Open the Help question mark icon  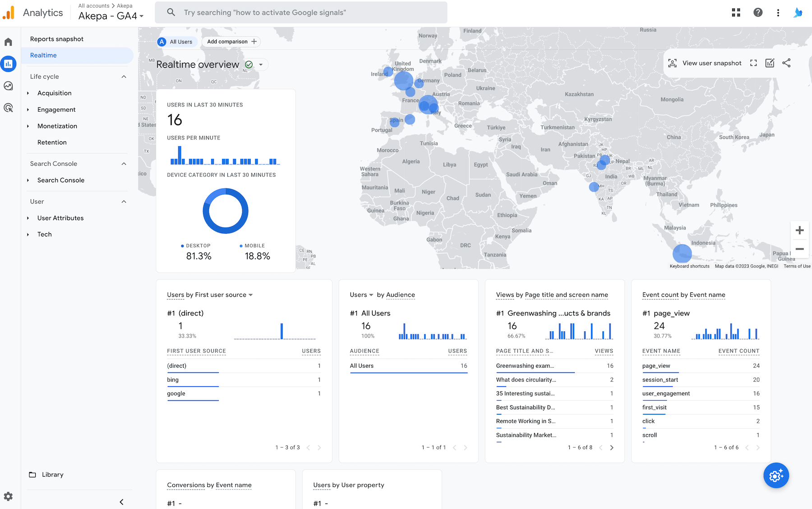click(758, 13)
